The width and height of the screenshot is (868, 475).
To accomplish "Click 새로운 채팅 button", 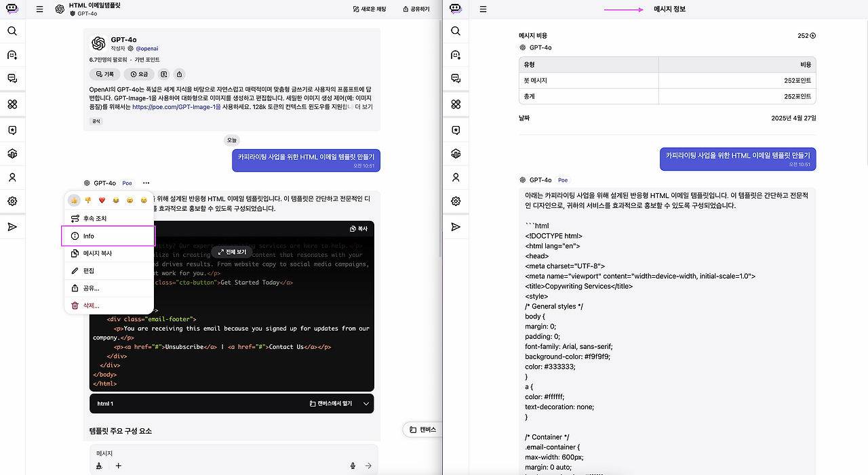I will point(370,9).
